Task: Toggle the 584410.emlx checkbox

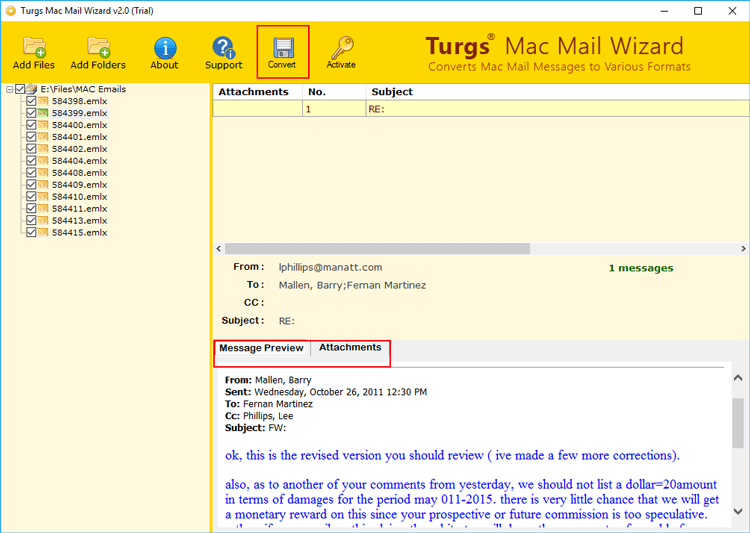Action: (31, 197)
